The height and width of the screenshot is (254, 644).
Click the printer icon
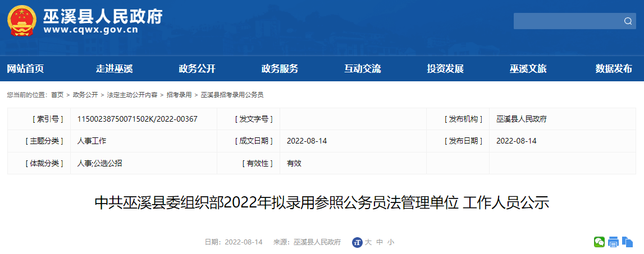click(x=613, y=242)
